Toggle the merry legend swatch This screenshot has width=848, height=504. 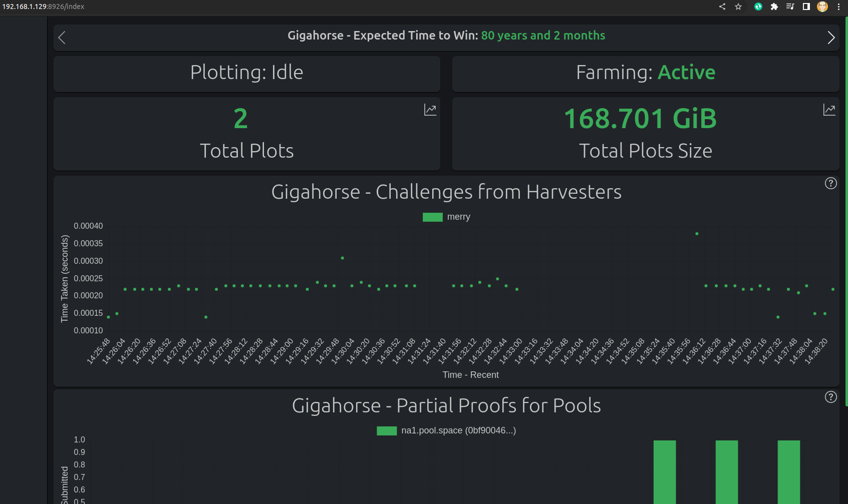(x=433, y=217)
